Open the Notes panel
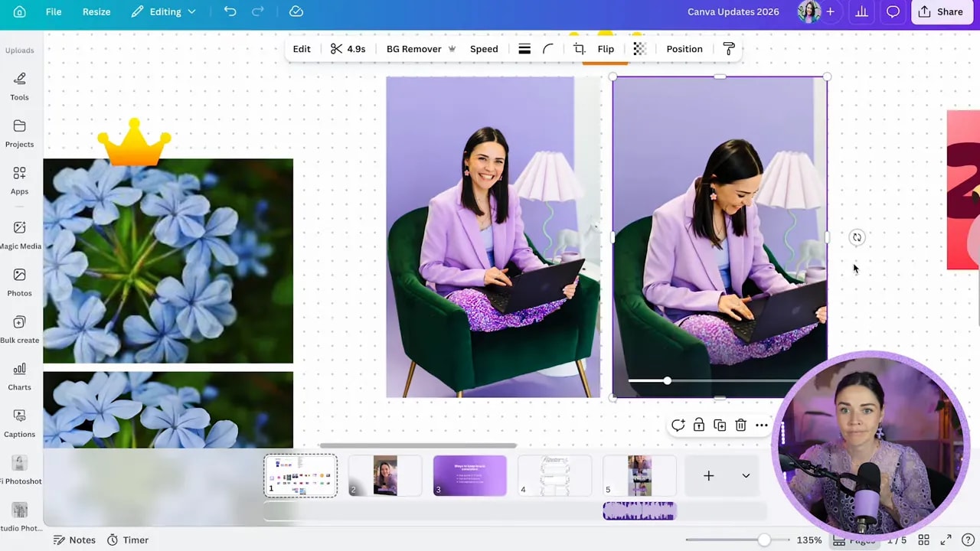Viewport: 980px width, 551px height. pyautogui.click(x=74, y=540)
